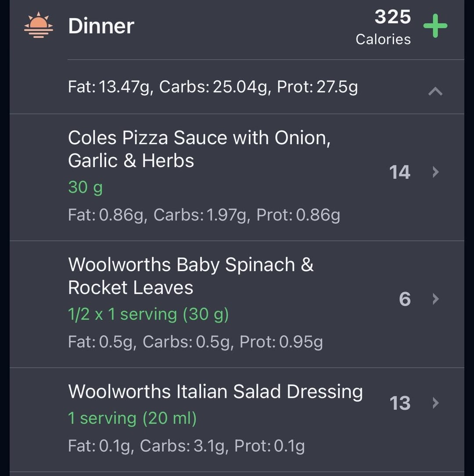Tap the 1/2 x 1 serving (30 g) text
474x476 pixels.
(x=148, y=314)
